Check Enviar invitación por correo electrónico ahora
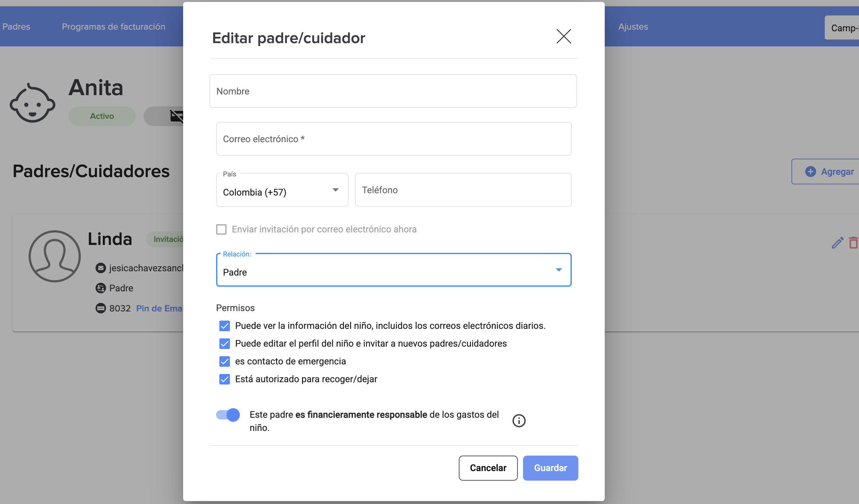The height and width of the screenshot is (504, 859). (x=221, y=229)
